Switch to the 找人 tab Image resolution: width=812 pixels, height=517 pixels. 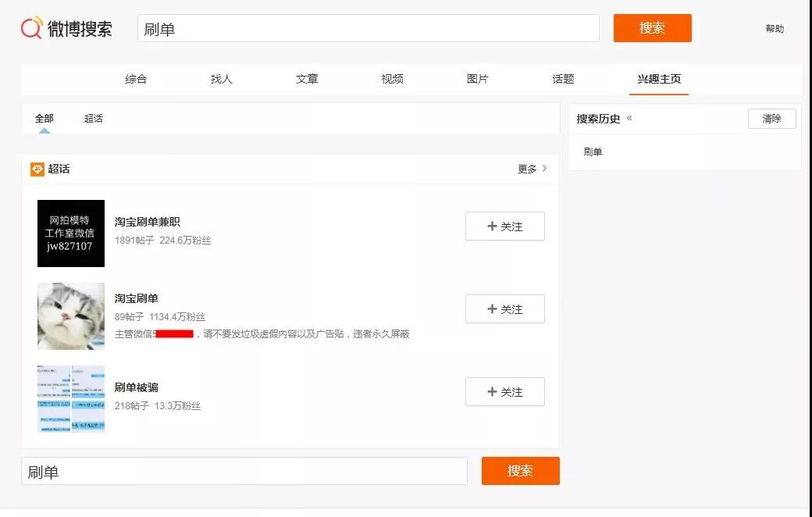point(221,79)
